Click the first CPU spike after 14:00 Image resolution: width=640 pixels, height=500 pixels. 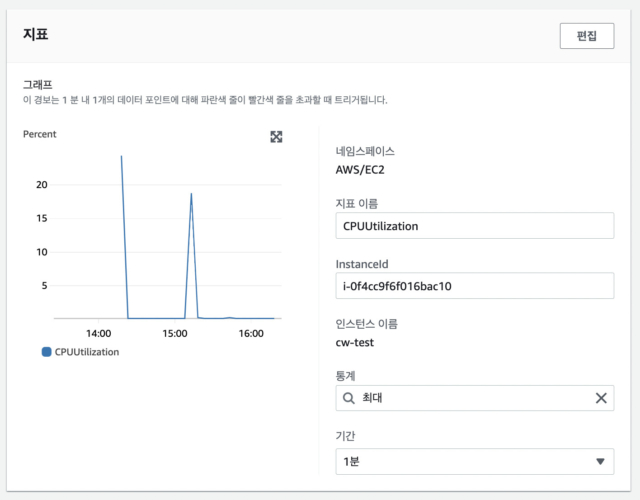pyautogui.click(x=122, y=158)
